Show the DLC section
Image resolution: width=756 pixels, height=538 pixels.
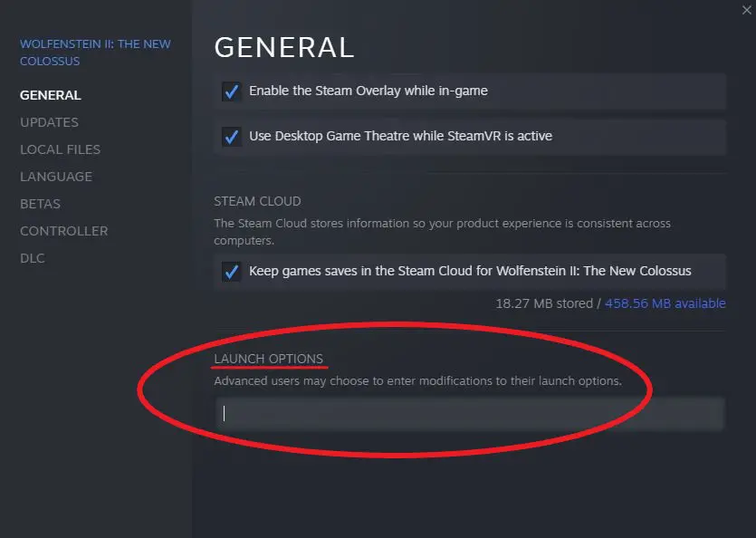(x=33, y=258)
